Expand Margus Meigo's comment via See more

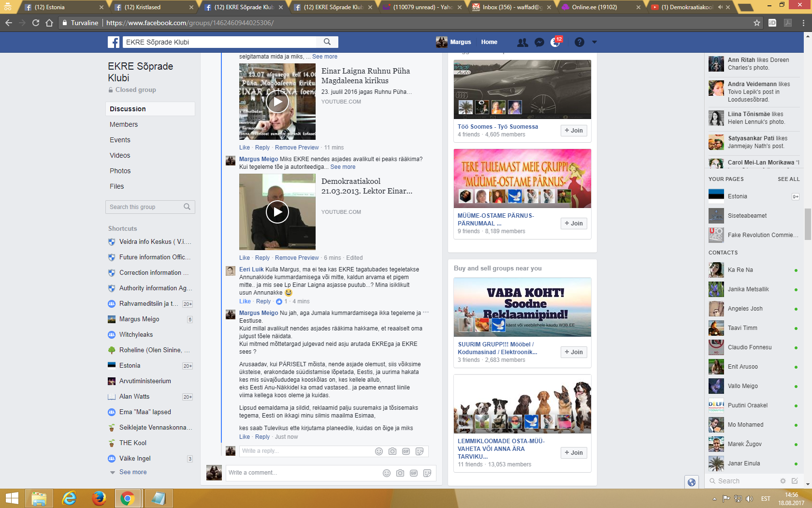click(343, 167)
